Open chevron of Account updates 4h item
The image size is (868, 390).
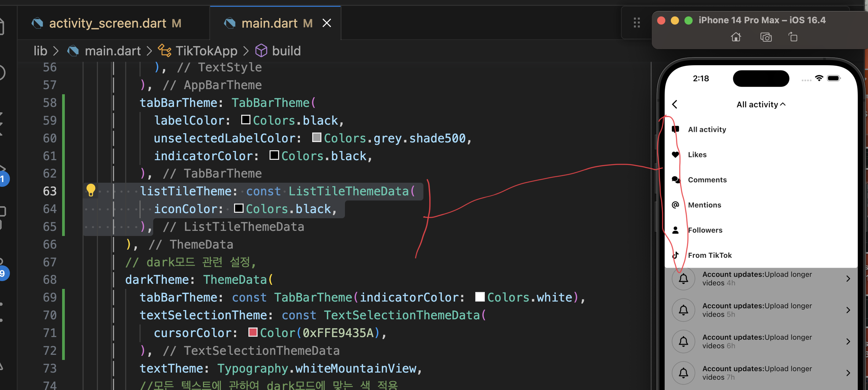click(x=848, y=279)
